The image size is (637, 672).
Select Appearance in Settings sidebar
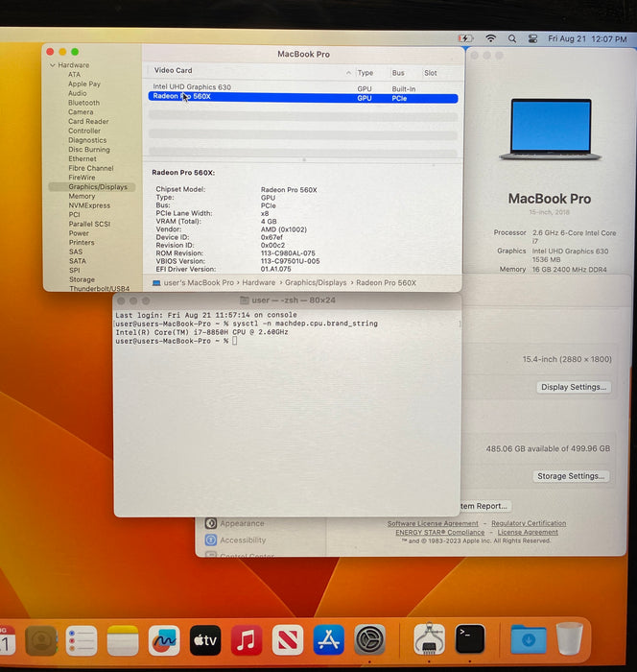point(242,523)
